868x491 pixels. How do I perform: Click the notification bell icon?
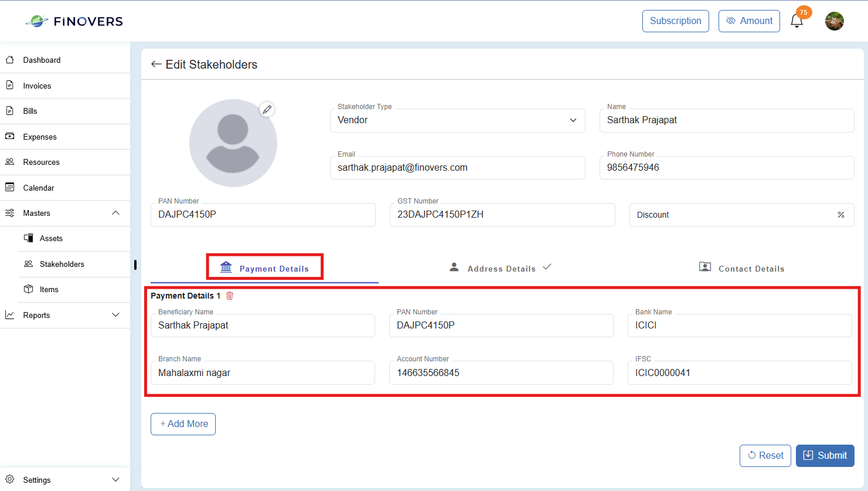796,21
